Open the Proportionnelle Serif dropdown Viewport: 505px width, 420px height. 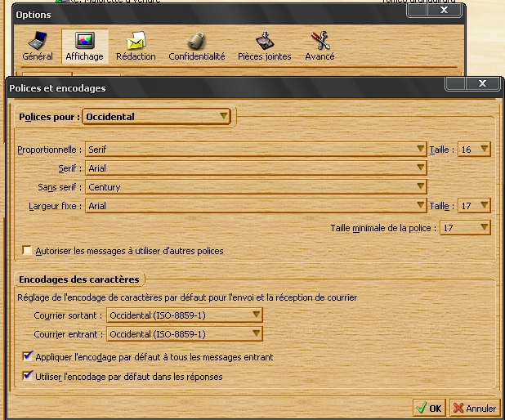coord(256,150)
